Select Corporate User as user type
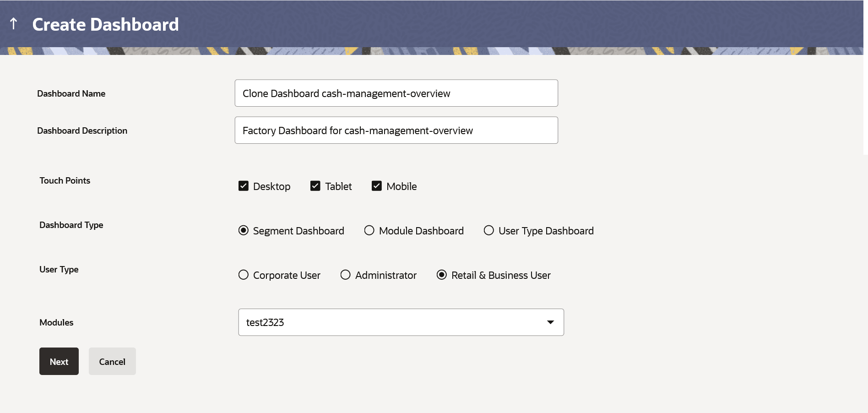 [x=244, y=275]
